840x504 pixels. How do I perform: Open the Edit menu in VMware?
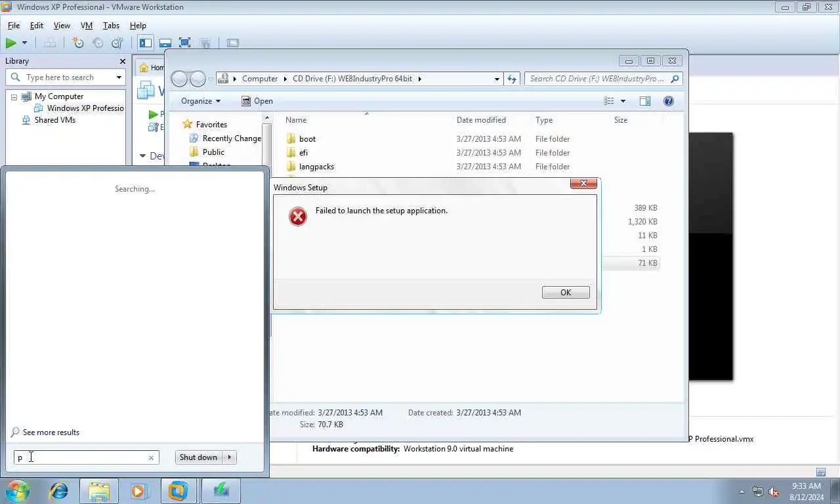37,26
